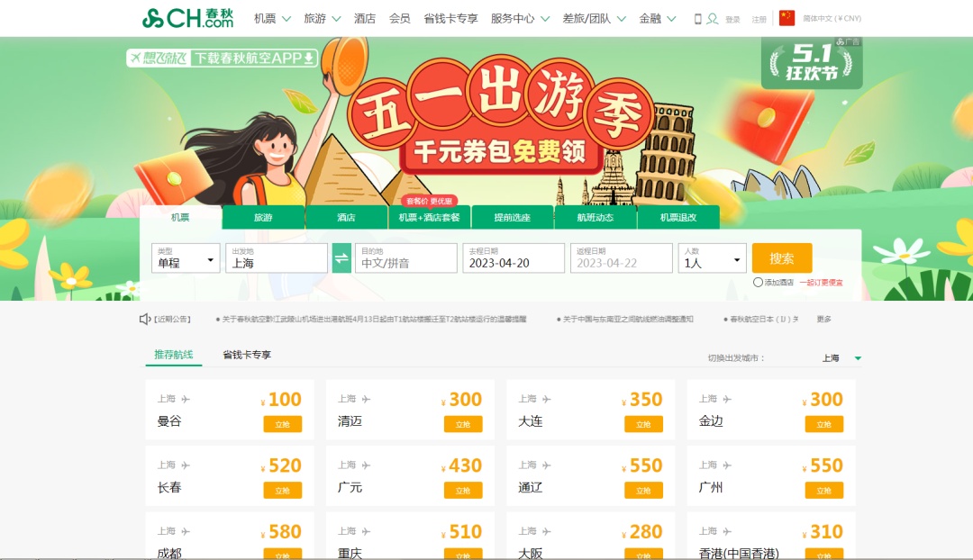Click 立抢 for the 长春 flight

tap(282, 491)
